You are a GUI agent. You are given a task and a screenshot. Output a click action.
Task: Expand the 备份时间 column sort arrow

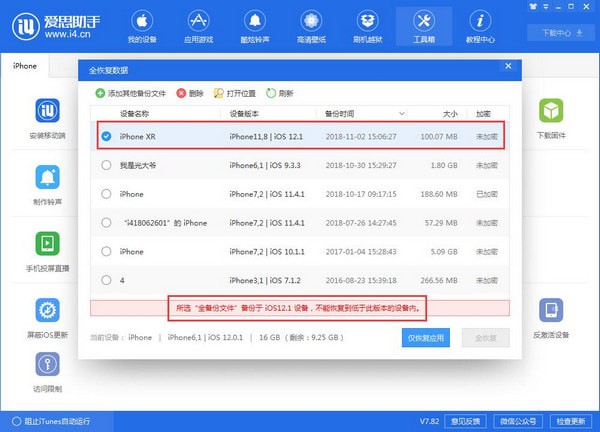(x=401, y=114)
